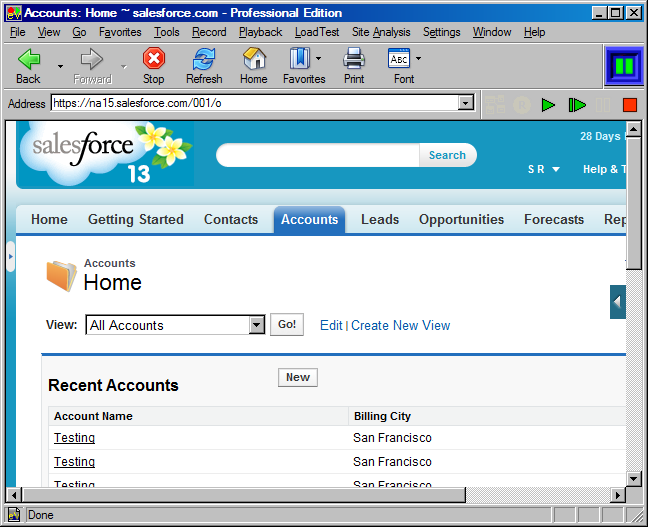Viewport: 648px width, 527px height.
Task: Switch to the Leads tab
Action: coord(380,219)
